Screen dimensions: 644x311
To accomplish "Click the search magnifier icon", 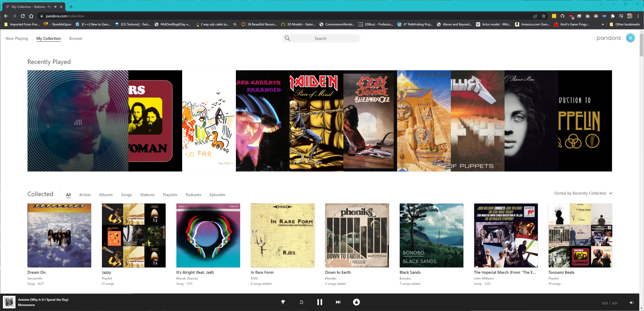I will pos(288,38).
